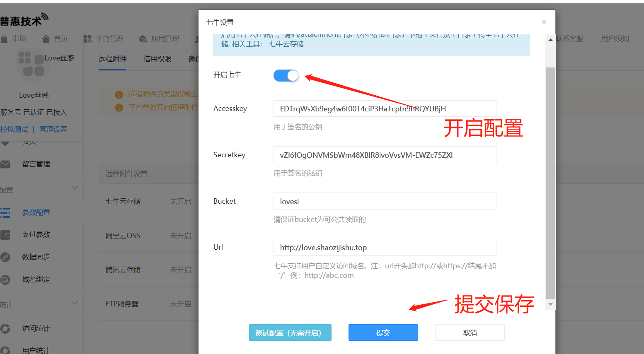Click the dialog scrollbar up arrow
Screen dimensions: 644x354
tap(550, 40)
